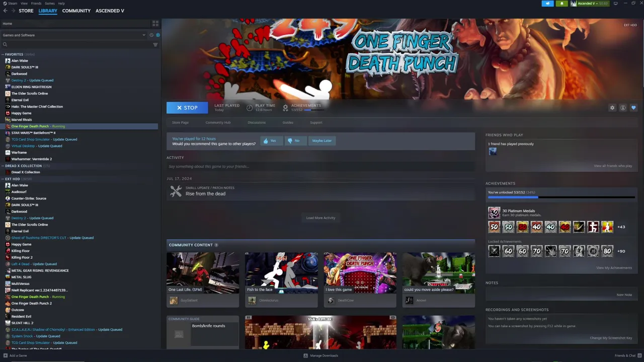Toggle the recent activity clock filter
The image size is (644, 362).
151,35
